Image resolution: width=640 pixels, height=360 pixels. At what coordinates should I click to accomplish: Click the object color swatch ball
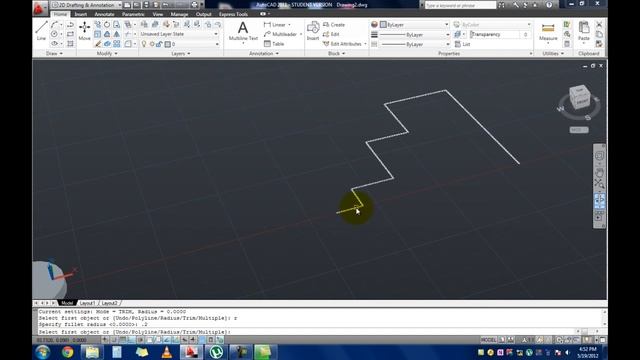[374, 25]
